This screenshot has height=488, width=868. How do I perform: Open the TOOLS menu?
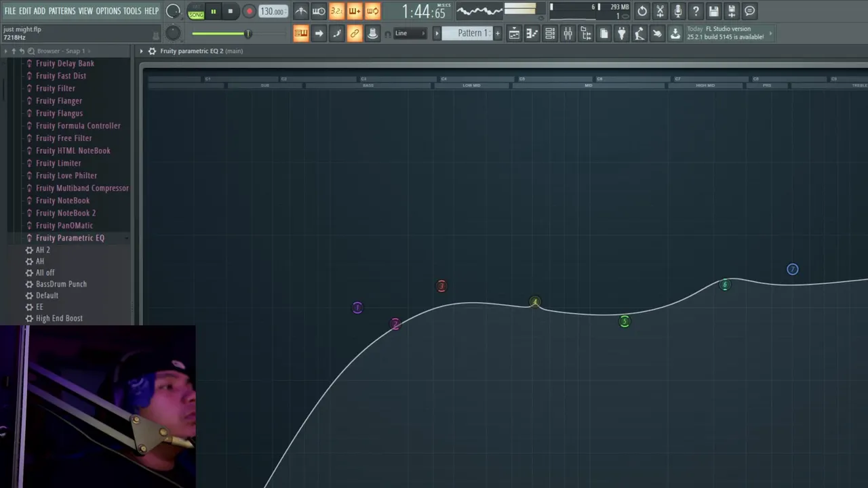(132, 11)
